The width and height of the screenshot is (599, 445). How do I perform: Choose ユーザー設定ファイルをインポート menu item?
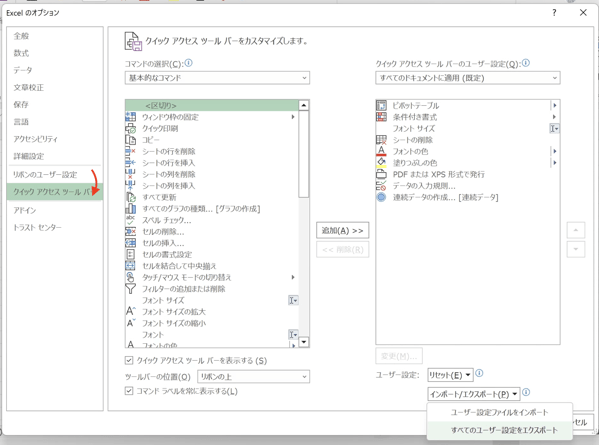pos(500,413)
